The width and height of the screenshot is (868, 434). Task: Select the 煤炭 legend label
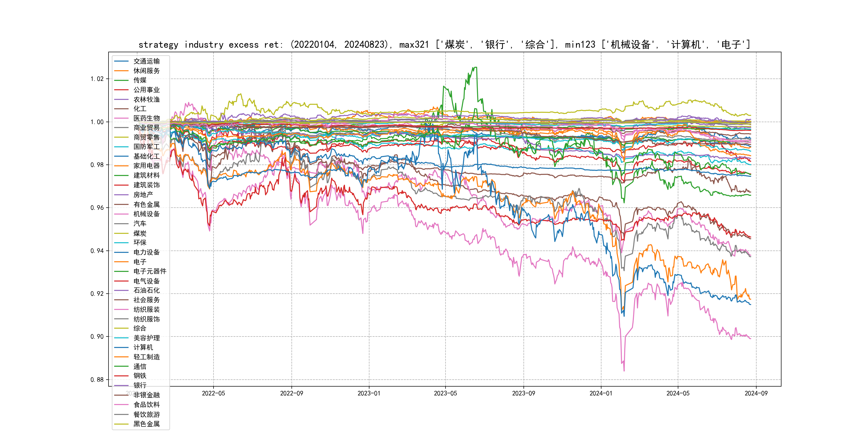coord(140,233)
